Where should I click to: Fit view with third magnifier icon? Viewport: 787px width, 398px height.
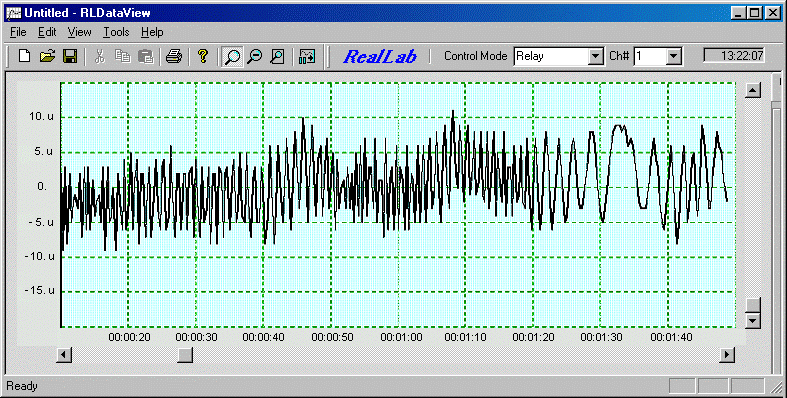click(277, 56)
